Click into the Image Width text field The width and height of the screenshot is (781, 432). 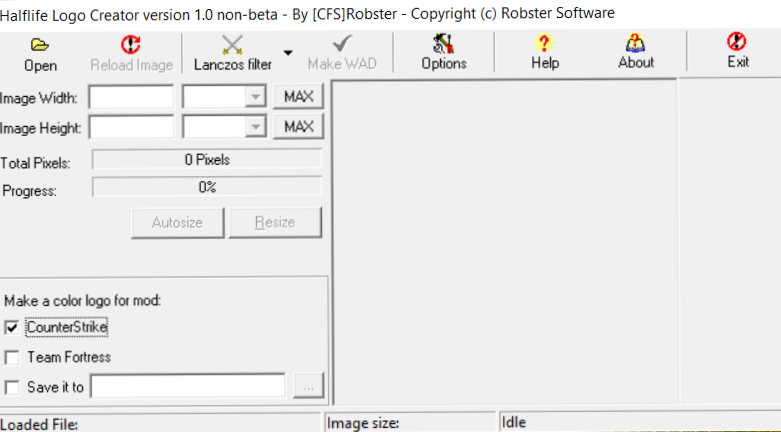click(131, 97)
